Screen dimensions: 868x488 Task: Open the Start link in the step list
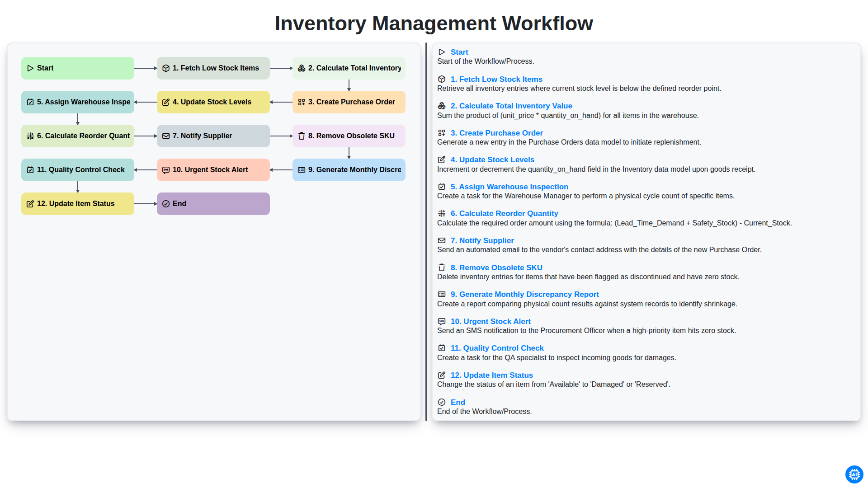tap(459, 52)
